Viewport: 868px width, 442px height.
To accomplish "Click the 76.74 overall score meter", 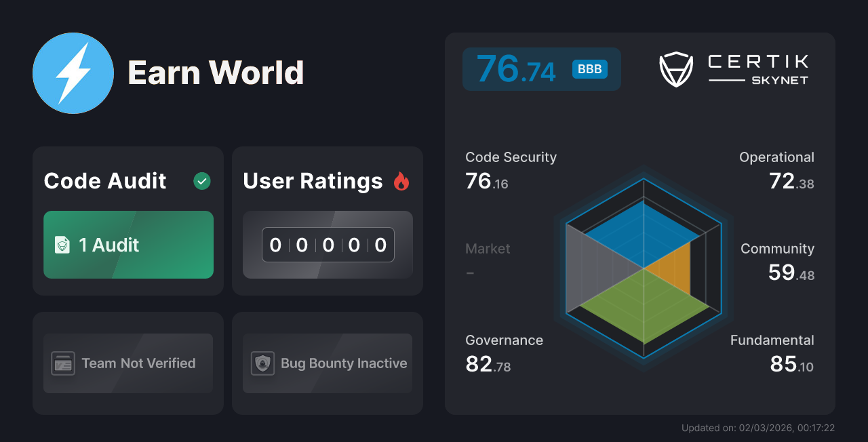I will [541, 68].
